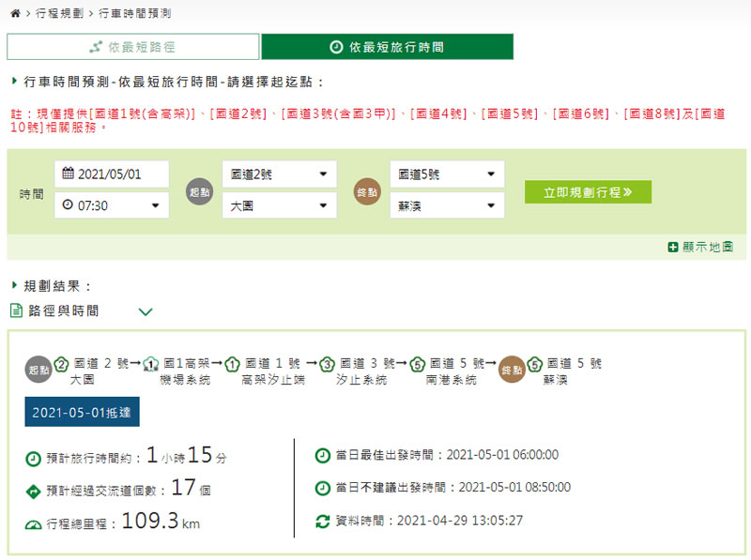Click the 國道5號 shield icon at 南港系統
This screenshot has width=751, height=560.
click(417, 365)
